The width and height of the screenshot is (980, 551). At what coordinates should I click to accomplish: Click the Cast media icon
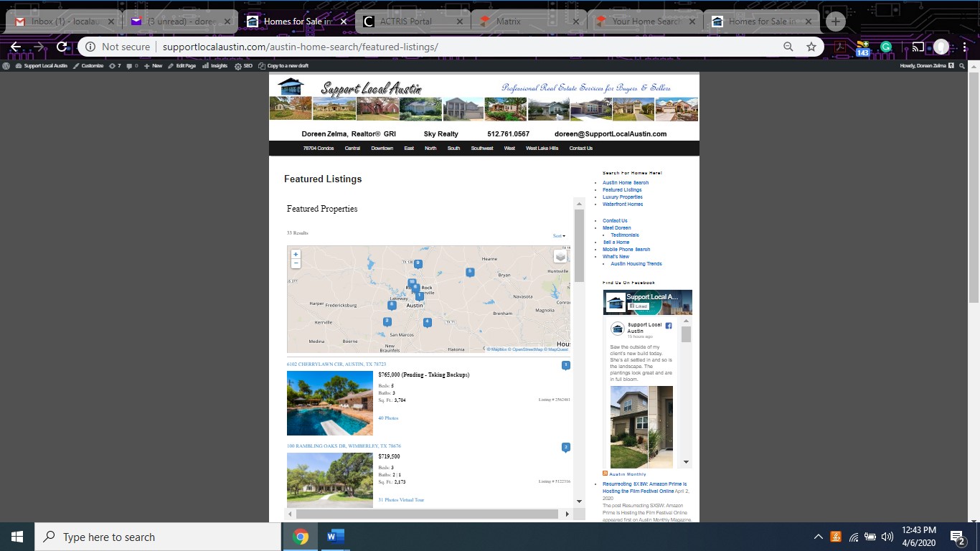pos(918,47)
